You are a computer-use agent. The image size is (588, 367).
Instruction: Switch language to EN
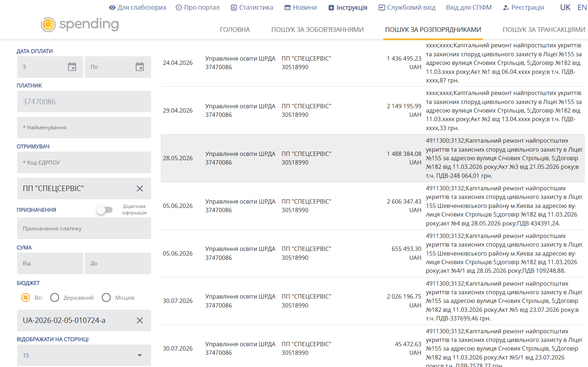pyautogui.click(x=582, y=8)
